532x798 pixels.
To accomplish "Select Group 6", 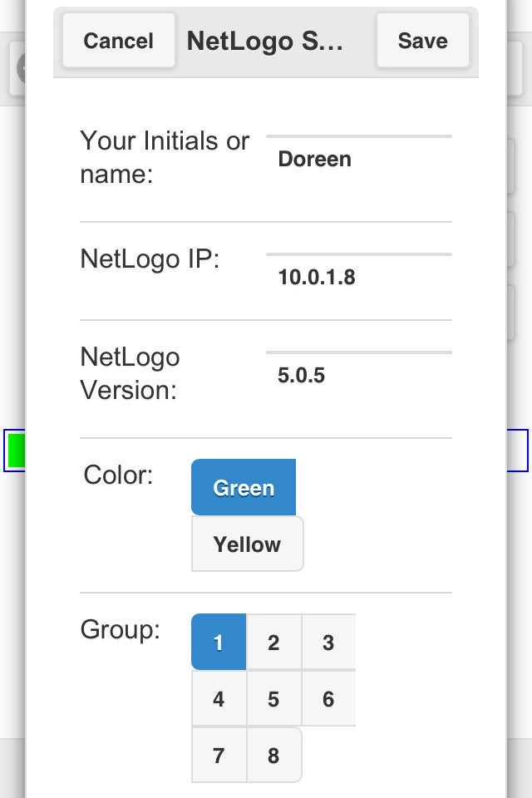I will point(328,698).
